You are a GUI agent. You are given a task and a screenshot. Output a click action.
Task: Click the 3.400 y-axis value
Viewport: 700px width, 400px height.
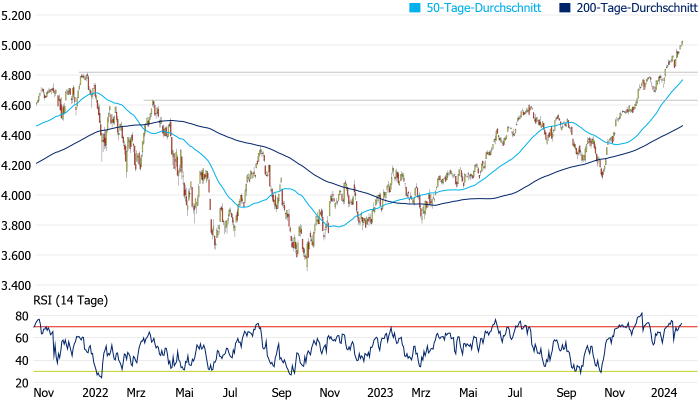coord(16,285)
